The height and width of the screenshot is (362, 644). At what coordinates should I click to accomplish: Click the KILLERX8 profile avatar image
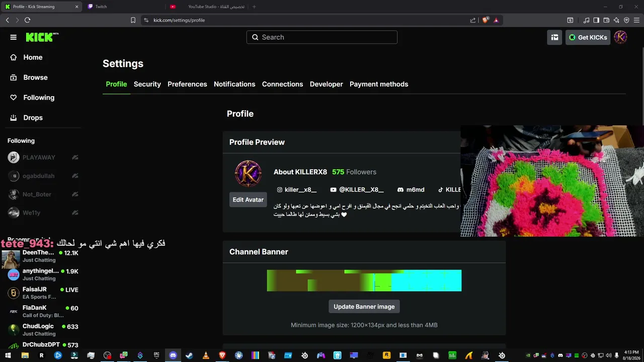click(248, 173)
